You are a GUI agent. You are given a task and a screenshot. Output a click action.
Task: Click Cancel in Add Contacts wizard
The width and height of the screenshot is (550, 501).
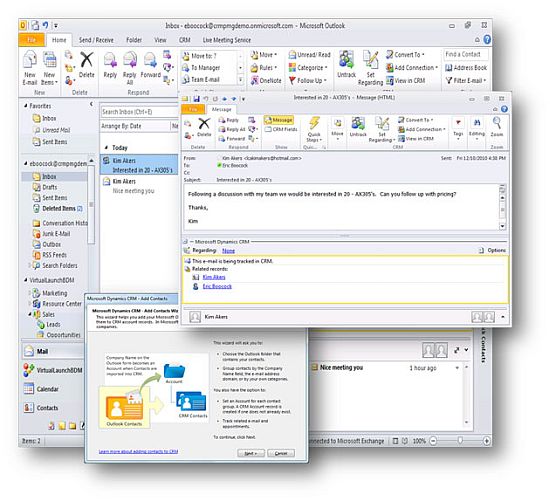[x=281, y=453]
